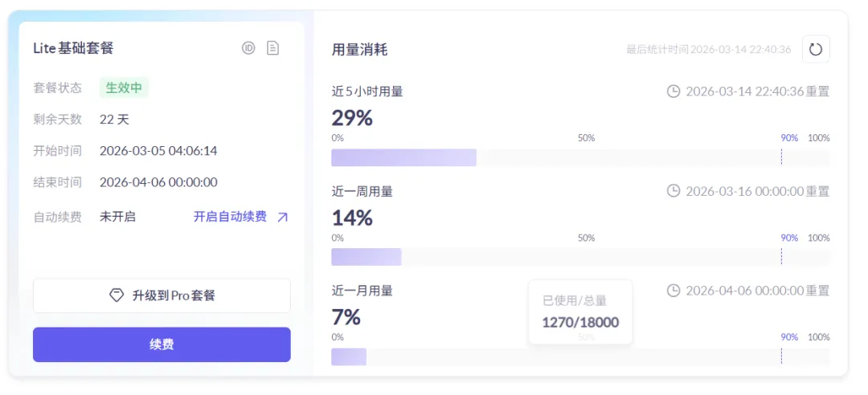Viewport: 868px width, 395px height.
Task: Click the 近一周用量 progress bar
Action: [579, 257]
